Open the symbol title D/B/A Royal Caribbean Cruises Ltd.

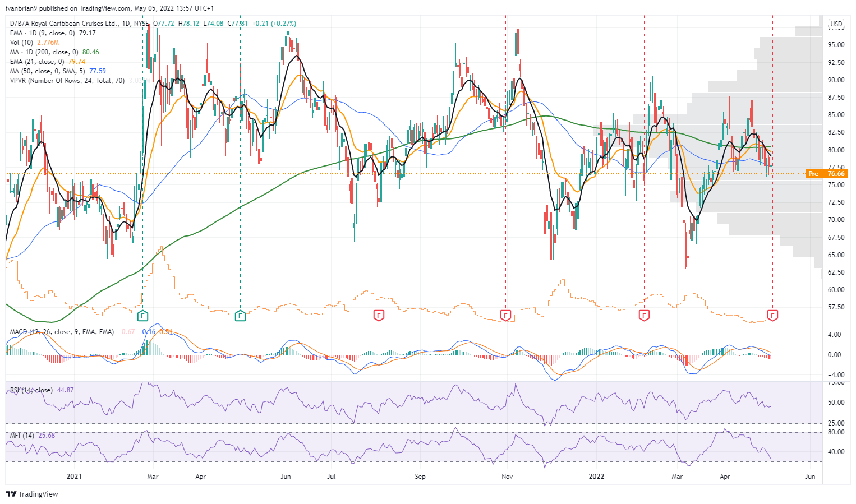point(73,24)
